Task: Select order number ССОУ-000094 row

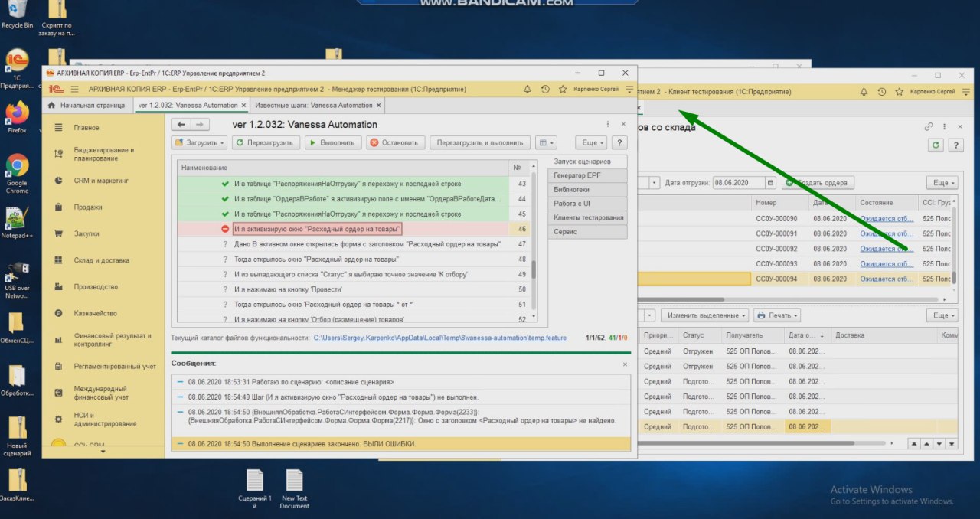Action: pos(776,279)
